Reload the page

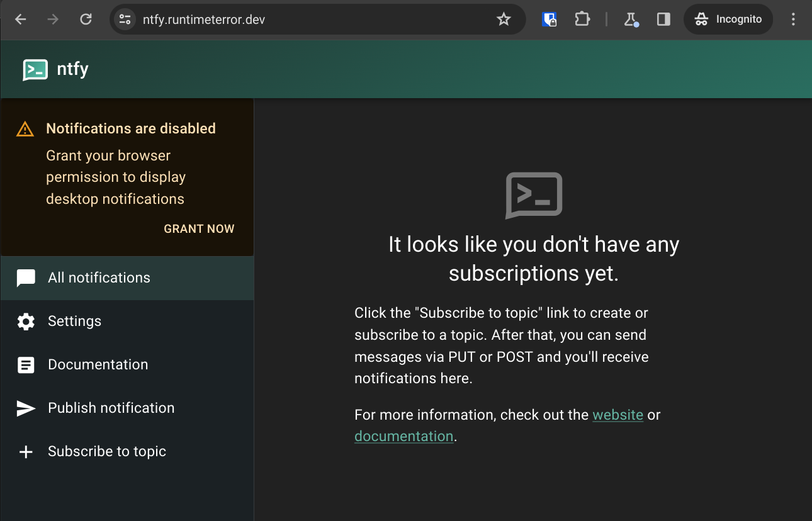[x=86, y=20]
